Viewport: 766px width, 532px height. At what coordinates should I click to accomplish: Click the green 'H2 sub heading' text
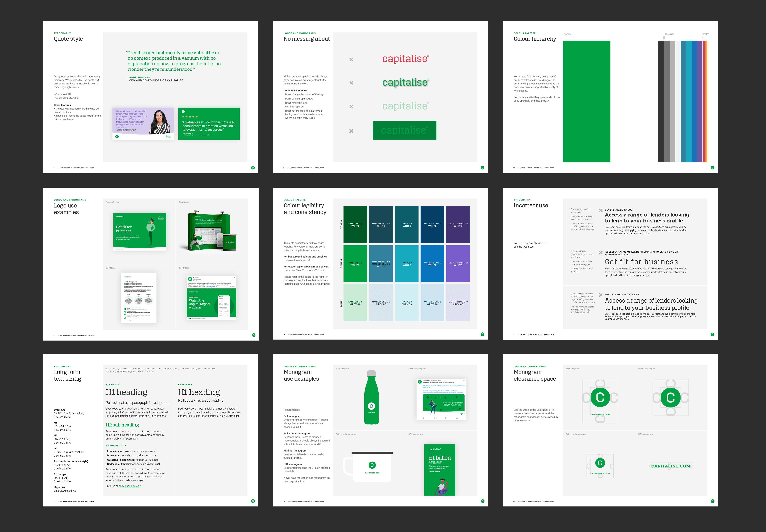[x=122, y=425]
